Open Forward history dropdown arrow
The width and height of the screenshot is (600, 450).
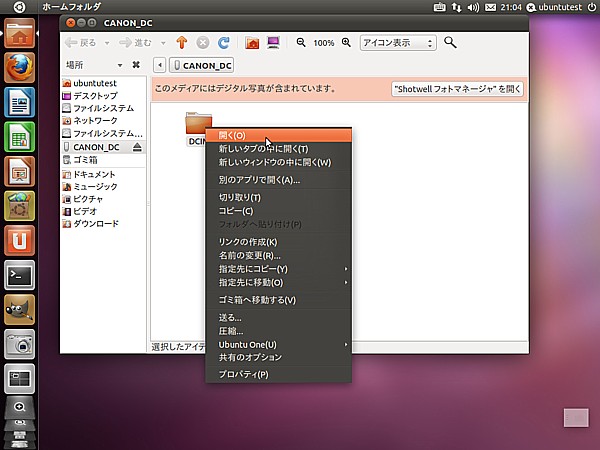click(x=163, y=43)
